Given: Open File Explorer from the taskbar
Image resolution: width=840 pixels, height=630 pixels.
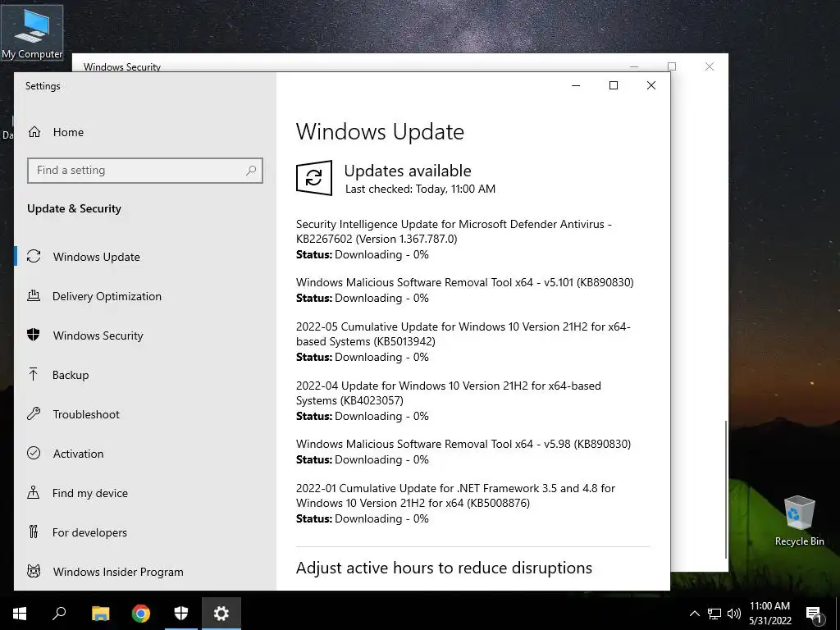Looking at the screenshot, I should pyautogui.click(x=100, y=614).
